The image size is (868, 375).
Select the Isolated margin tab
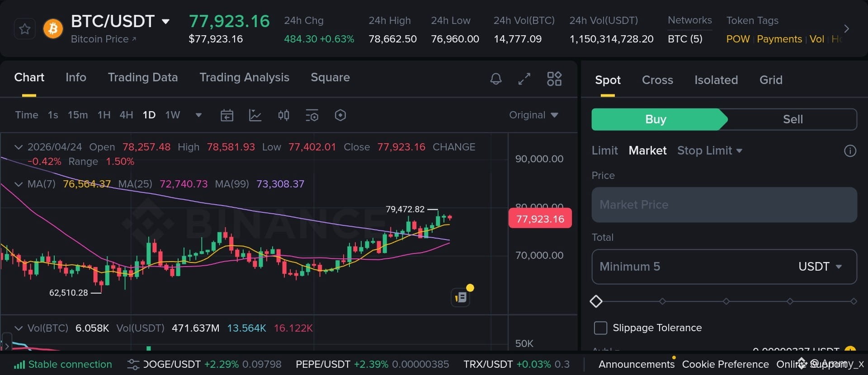tap(716, 80)
